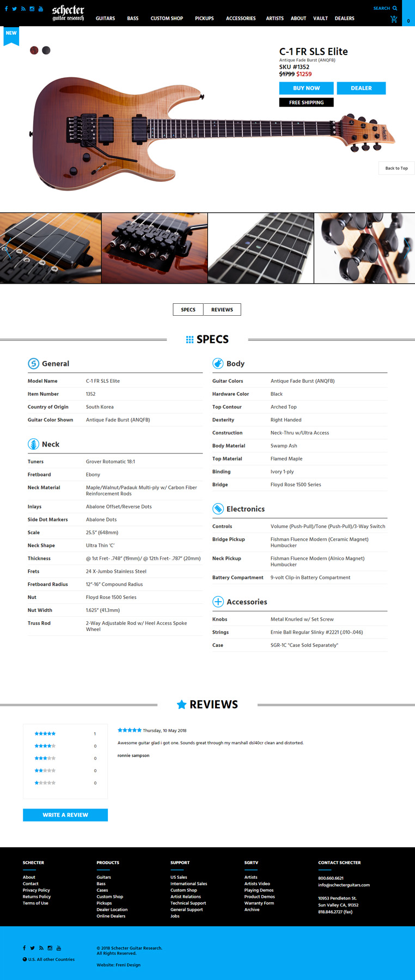Click the Body section guitar icon
This screenshot has width=415, height=980.
218,363
